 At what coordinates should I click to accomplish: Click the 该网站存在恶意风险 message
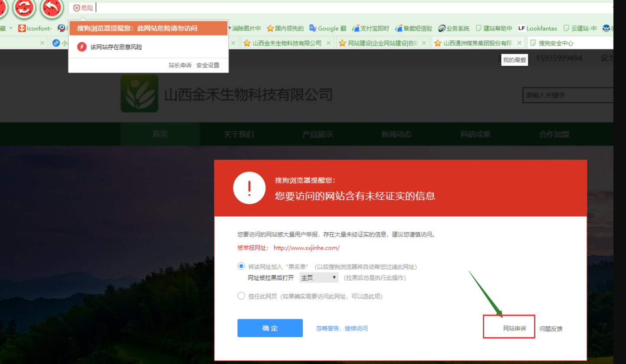pyautogui.click(x=116, y=47)
